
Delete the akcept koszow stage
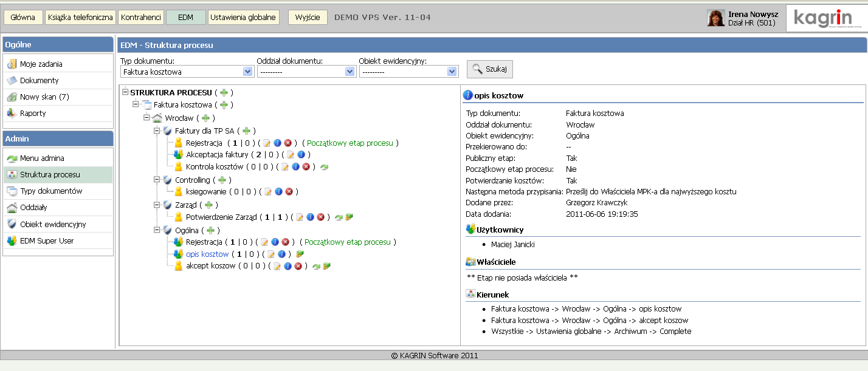[298, 266]
